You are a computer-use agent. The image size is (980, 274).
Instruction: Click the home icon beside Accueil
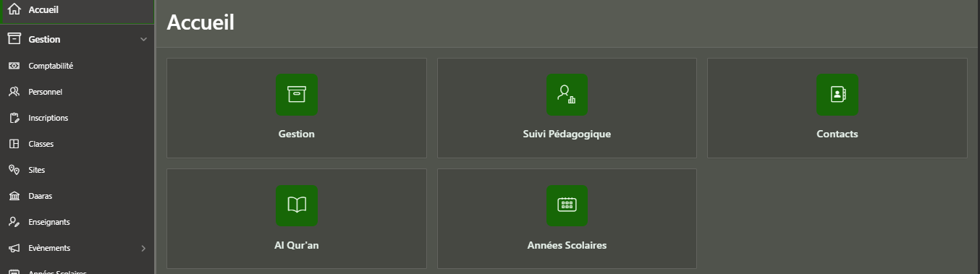(x=14, y=10)
